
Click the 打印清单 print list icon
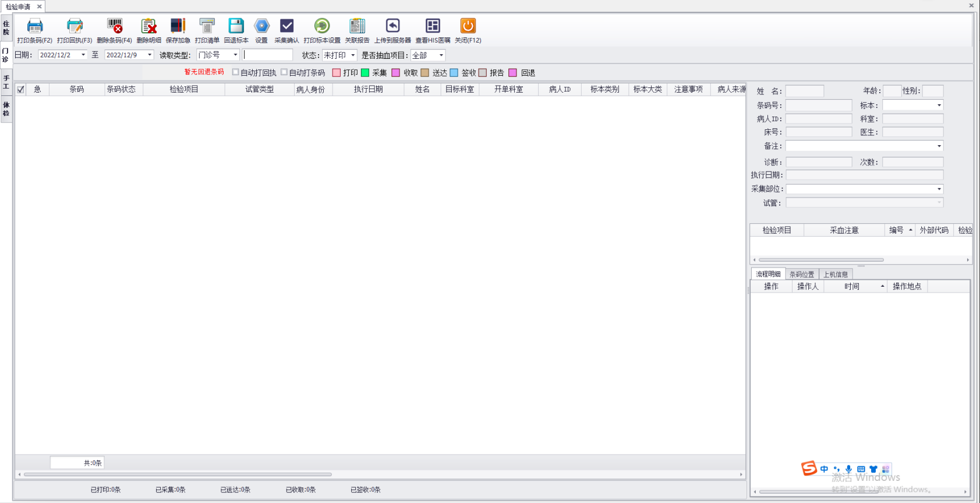click(x=207, y=26)
